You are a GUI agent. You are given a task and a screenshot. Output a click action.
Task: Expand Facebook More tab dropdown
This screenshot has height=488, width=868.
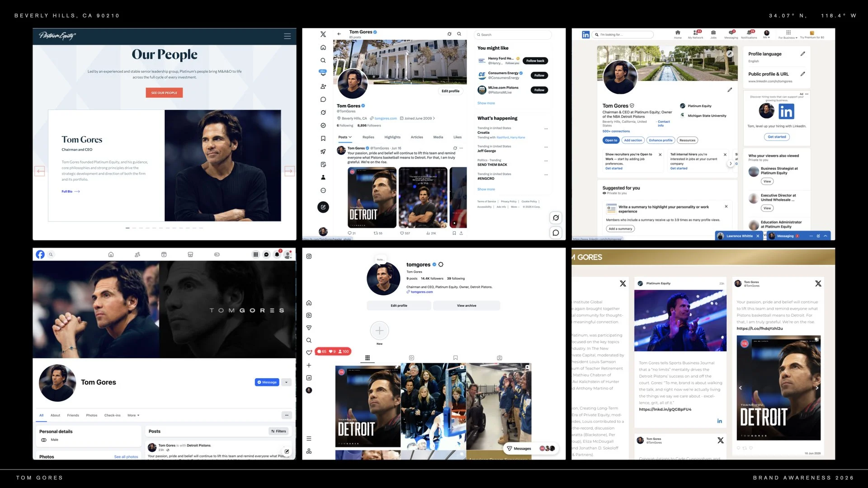133,415
